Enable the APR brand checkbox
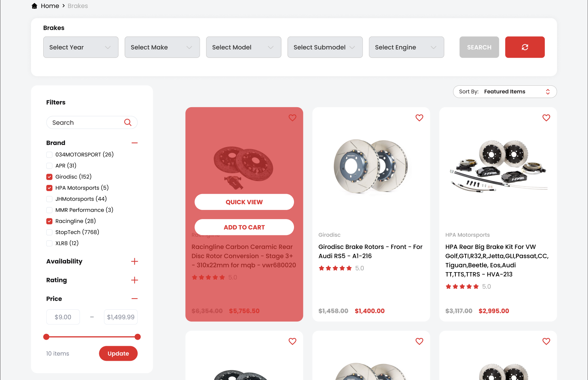This screenshot has height=380, width=588. click(x=49, y=166)
